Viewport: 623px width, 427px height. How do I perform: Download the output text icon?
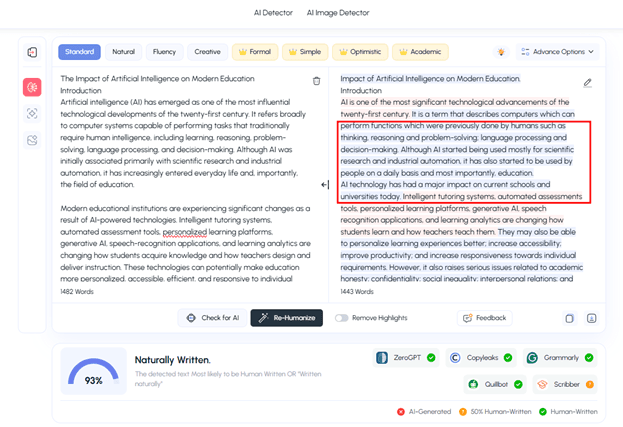pyautogui.click(x=592, y=318)
